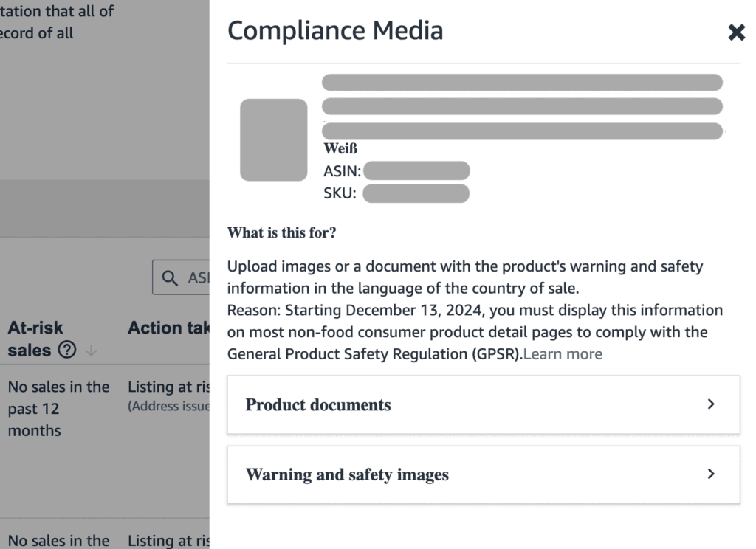This screenshot has height=549, width=756.
Task: Click the sort arrow beside At-risk sales
Action: [91, 351]
